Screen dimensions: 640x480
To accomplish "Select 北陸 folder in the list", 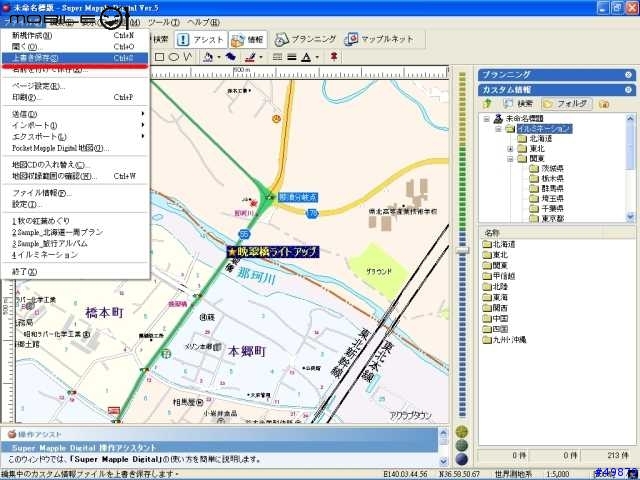I will click(495, 287).
